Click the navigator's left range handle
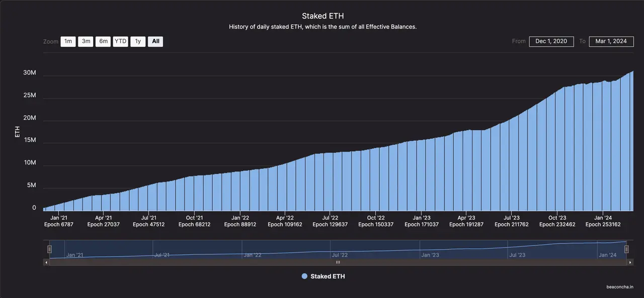644x298 pixels. click(49, 249)
